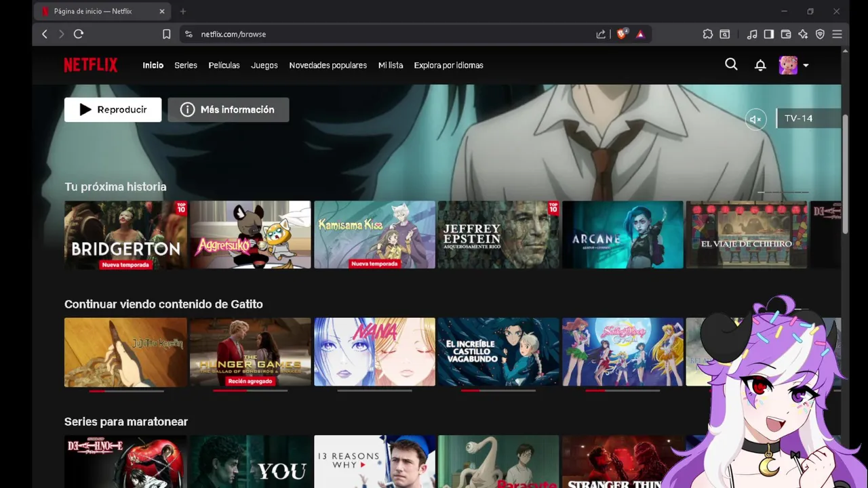This screenshot has width=868, height=488.
Task: Open El viaje de Chihiro thumbnail
Action: tap(747, 235)
